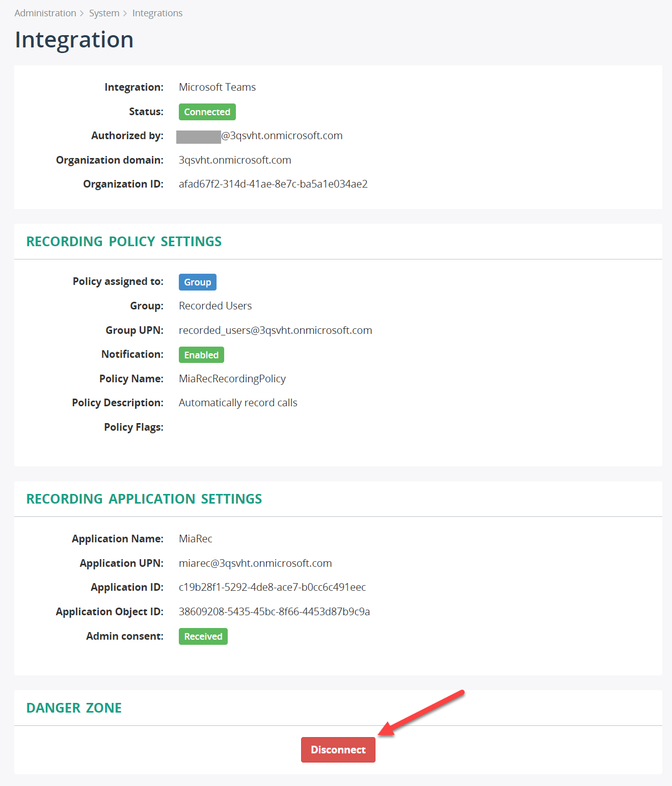Click the 'Application ID:' label
Screen dimensions: 672x786
(x=127, y=587)
